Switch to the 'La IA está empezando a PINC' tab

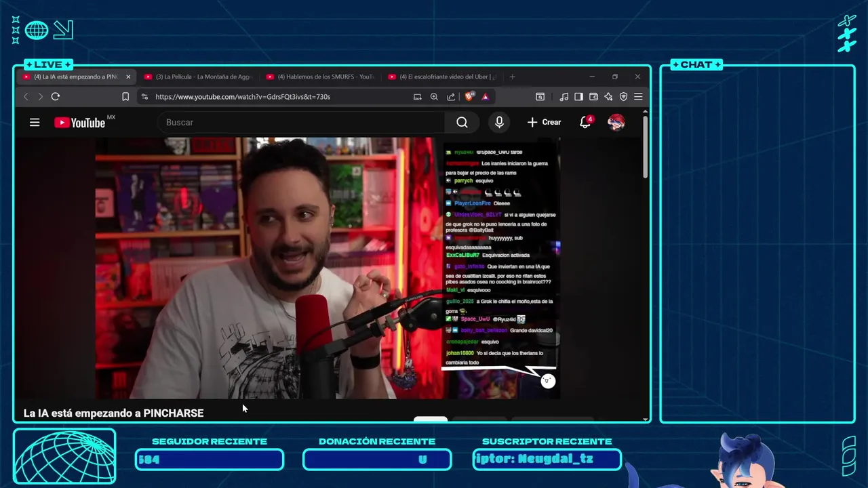[75, 77]
